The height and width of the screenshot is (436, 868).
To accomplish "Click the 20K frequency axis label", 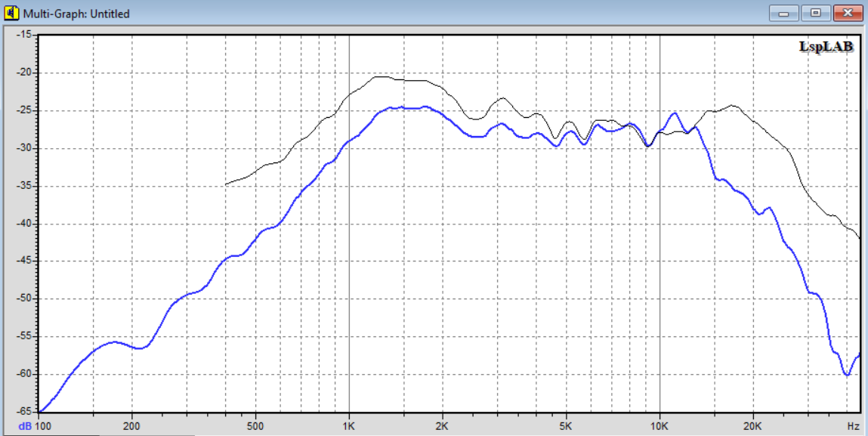I will [x=753, y=427].
